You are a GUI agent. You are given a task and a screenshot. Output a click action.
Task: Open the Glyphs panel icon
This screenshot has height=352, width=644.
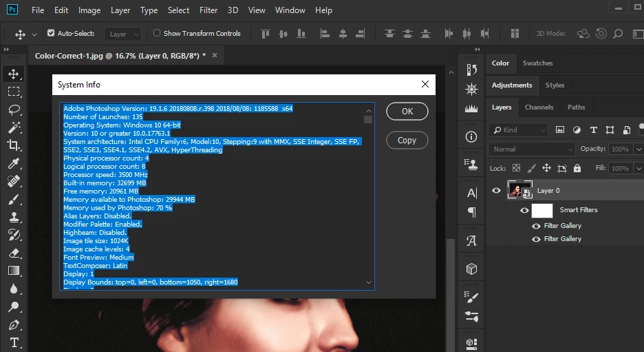click(471, 240)
